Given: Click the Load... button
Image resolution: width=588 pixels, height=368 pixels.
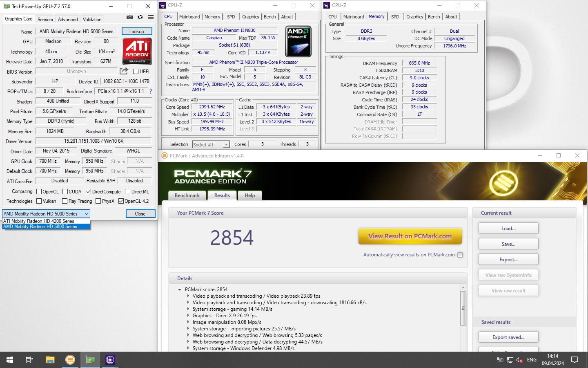Looking at the screenshot, I should click(508, 228).
